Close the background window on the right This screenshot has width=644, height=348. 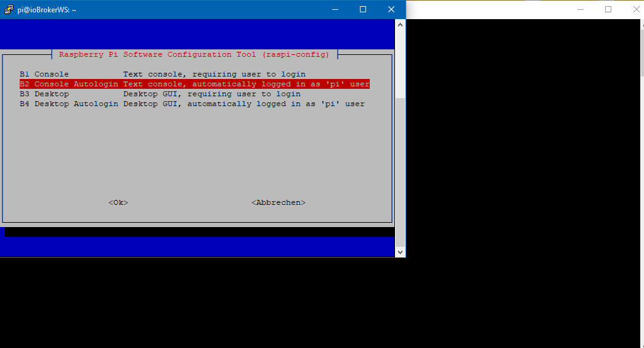(x=636, y=9)
